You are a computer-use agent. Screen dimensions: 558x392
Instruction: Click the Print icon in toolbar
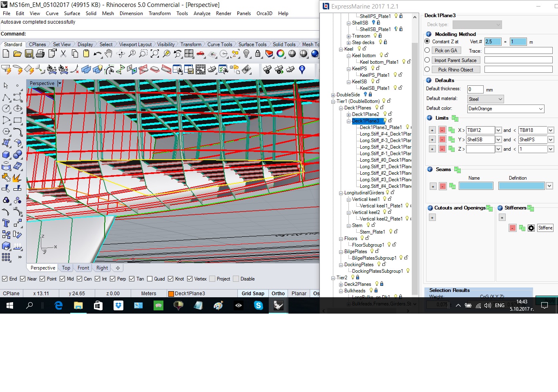pyautogui.click(x=40, y=54)
